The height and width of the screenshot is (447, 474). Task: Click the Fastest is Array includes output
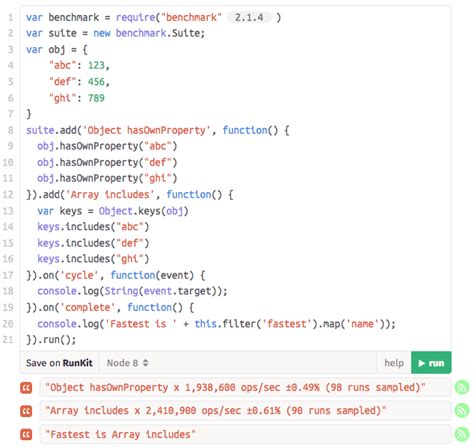point(120,434)
